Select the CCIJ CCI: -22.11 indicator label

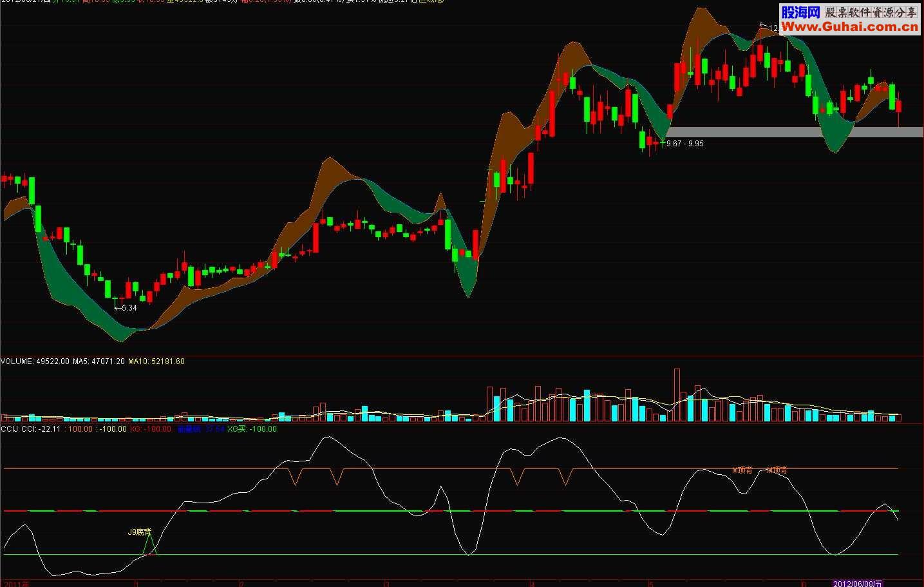click(x=31, y=429)
